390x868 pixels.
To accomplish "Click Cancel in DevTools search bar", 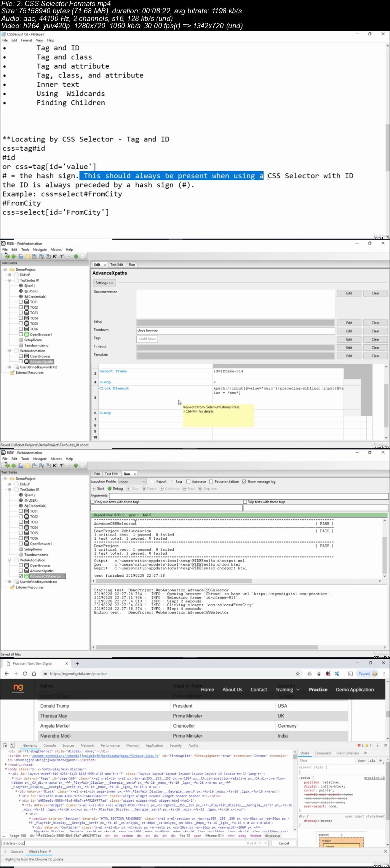I will (x=284, y=843).
